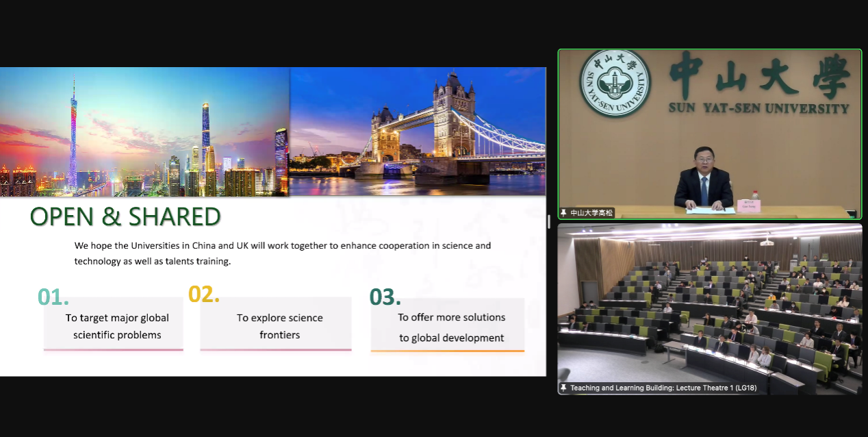Click the pin icon on the top speaker tile

tap(564, 213)
